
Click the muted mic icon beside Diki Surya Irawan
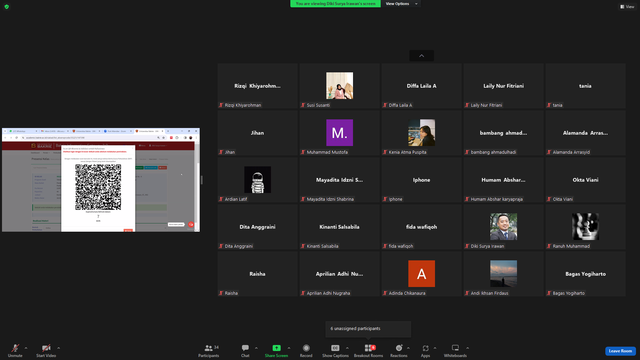tap(467, 246)
